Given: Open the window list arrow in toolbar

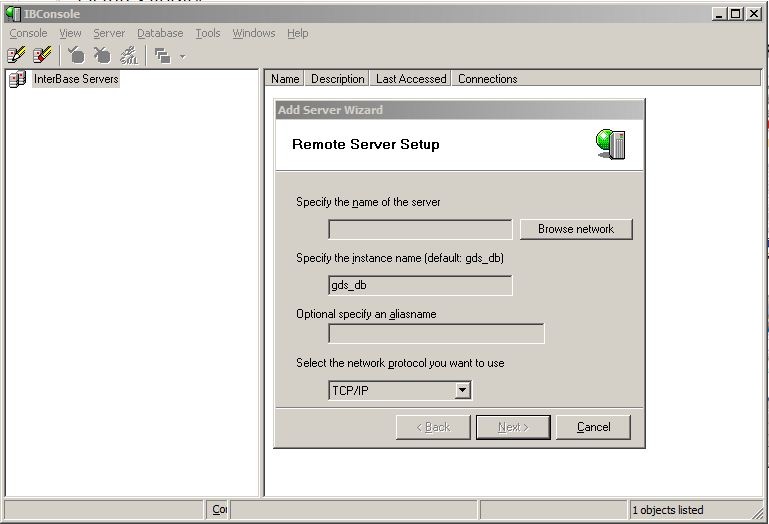Looking at the screenshot, I should [182, 56].
